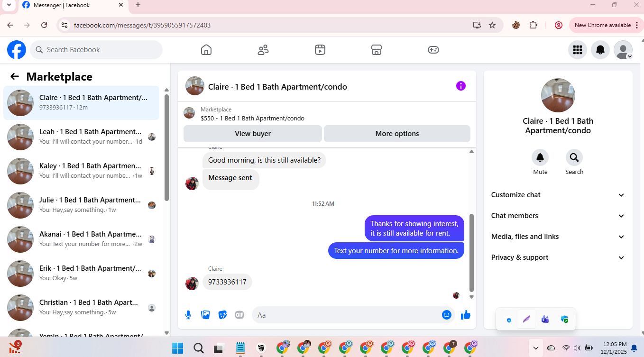The image size is (644, 357).
Task: Open conversation information purple icon
Action: click(461, 86)
